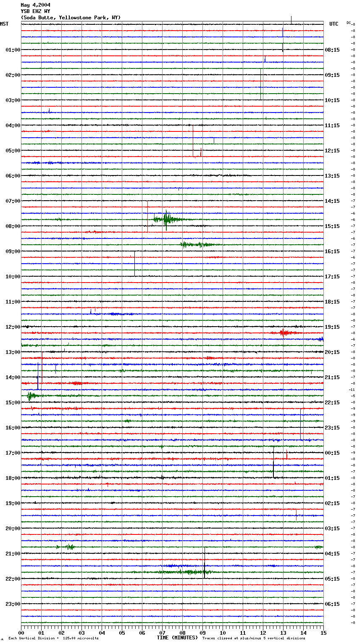357x644 pixels.
Task: Click the 10:15 UTC label
Action: 332,100
